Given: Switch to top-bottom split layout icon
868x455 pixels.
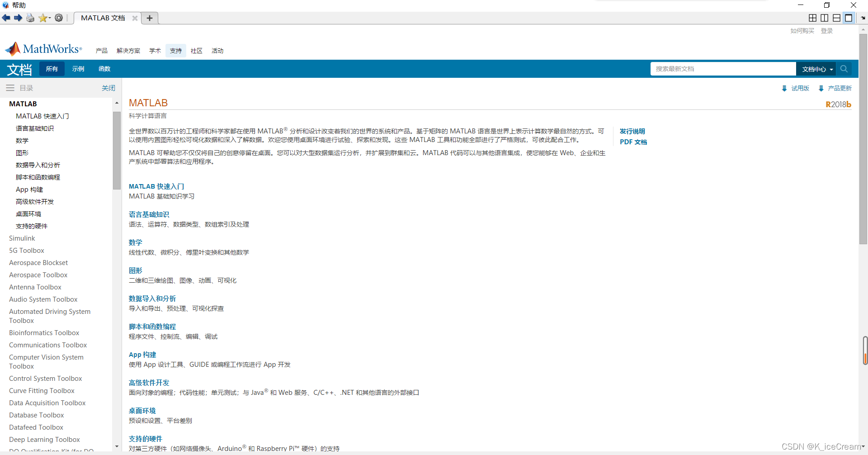Looking at the screenshot, I should [x=837, y=18].
